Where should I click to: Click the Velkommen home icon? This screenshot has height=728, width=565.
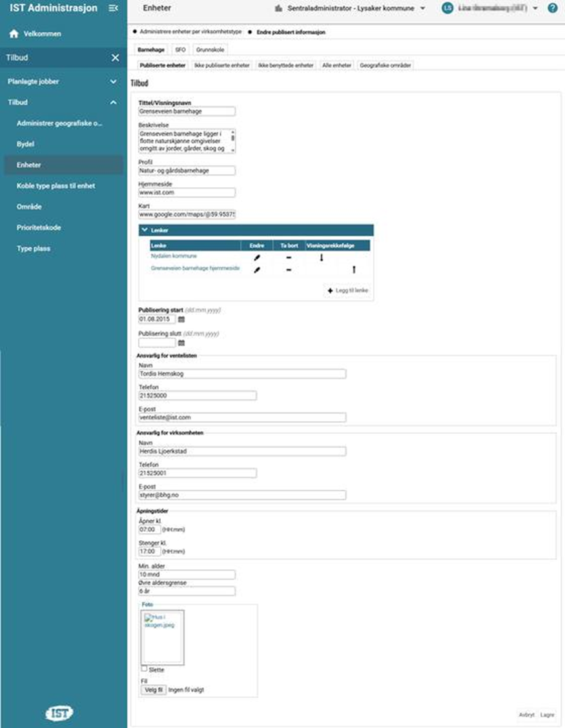[x=14, y=34]
